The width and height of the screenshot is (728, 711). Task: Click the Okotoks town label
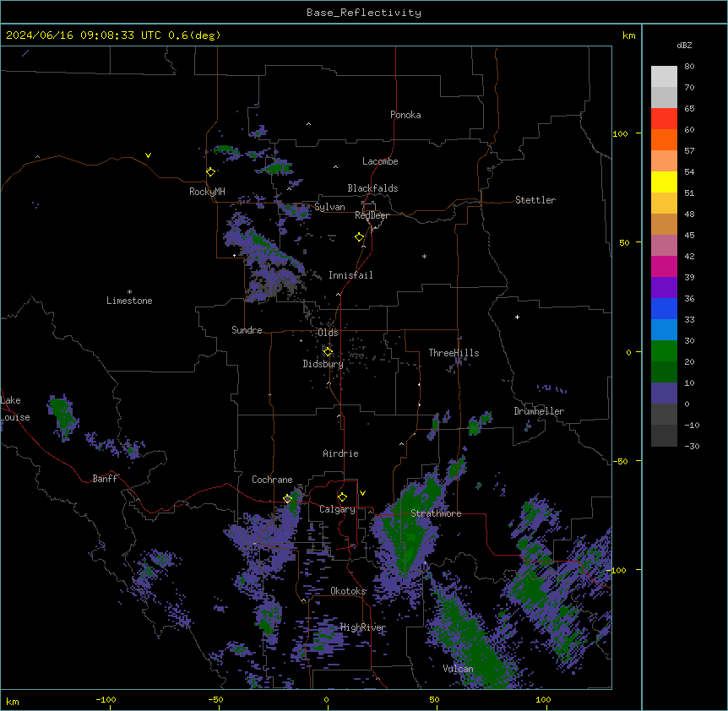pyautogui.click(x=348, y=591)
